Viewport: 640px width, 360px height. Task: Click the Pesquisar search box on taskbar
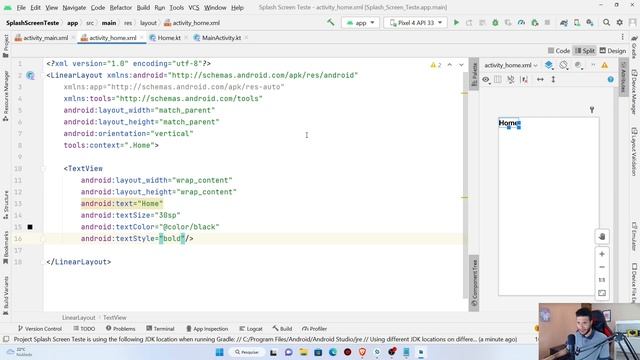pyautogui.click(x=247, y=352)
